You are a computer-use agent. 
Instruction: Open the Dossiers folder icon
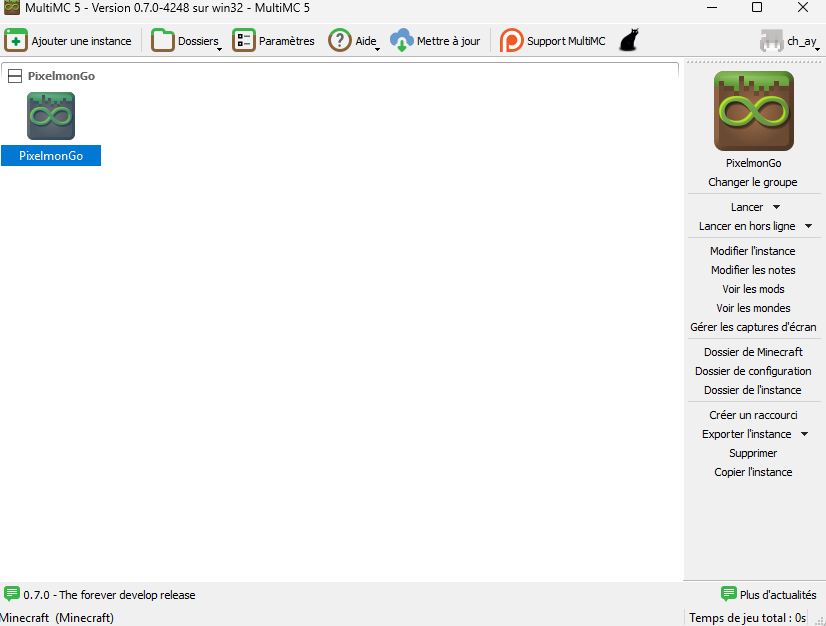[x=162, y=41]
